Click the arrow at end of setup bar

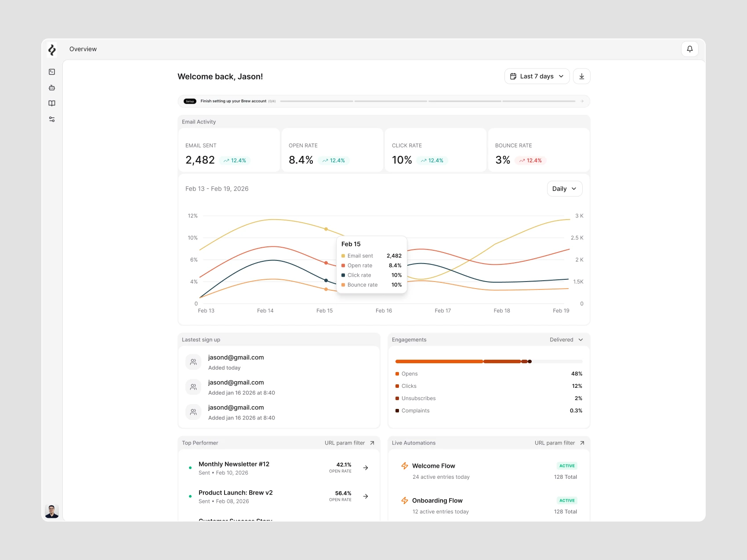click(x=582, y=101)
